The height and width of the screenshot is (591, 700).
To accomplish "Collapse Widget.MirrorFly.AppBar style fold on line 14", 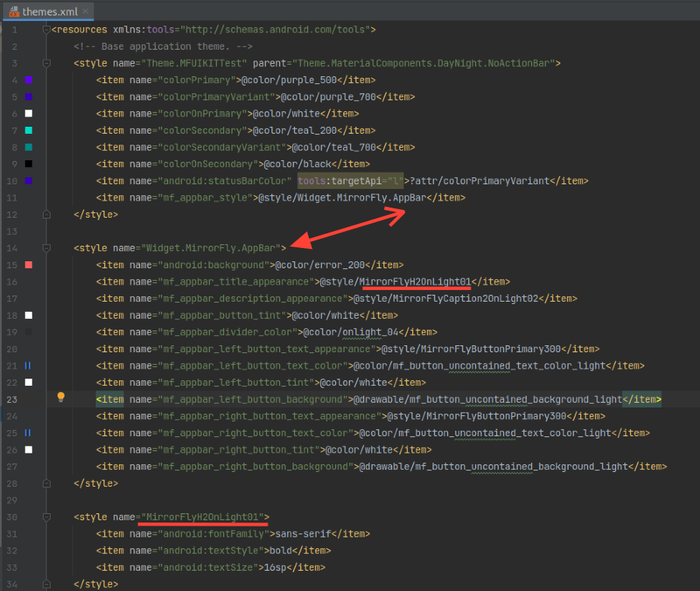I will (x=46, y=248).
